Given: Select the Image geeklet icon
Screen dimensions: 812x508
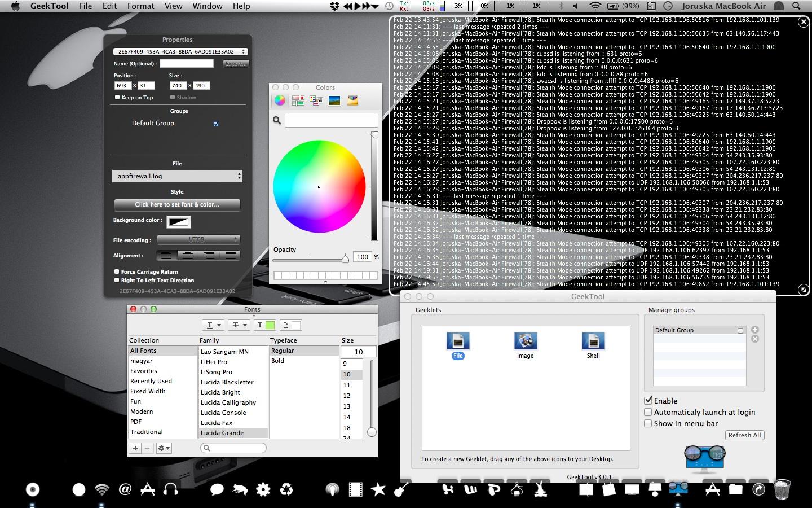Looking at the screenshot, I should (525, 341).
